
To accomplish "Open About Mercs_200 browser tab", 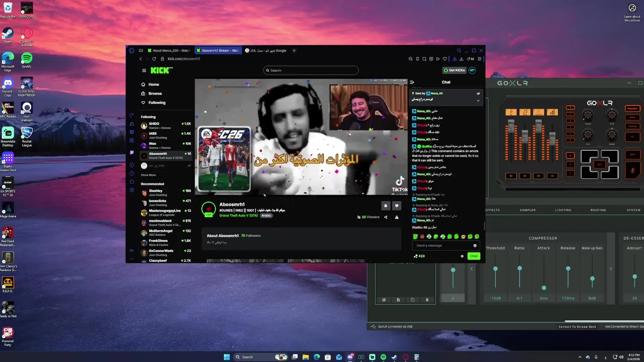I will pyautogui.click(x=169, y=50).
